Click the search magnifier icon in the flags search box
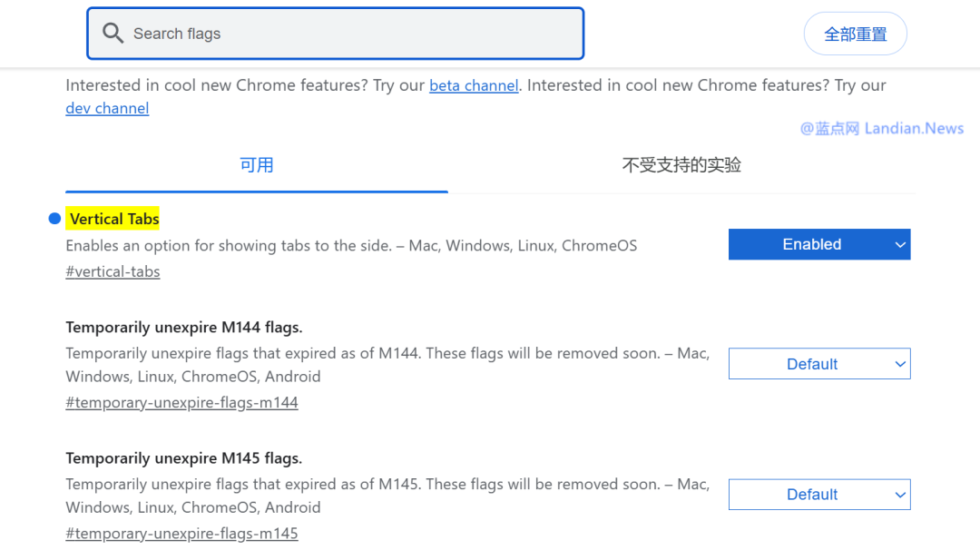Screen dimensions: 980x560 point(113,33)
